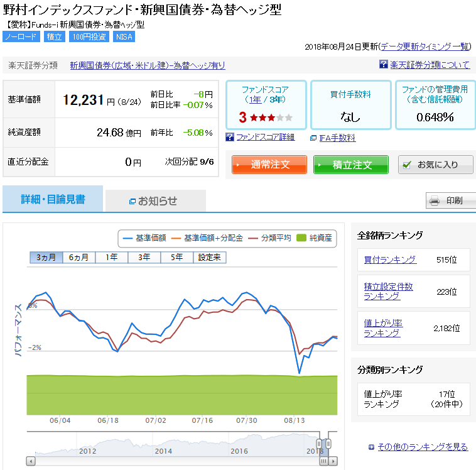Viewport: 476px width, 470px height.
Task: Toggle 分類平均 series in chart legend
Action: [x=269, y=238]
